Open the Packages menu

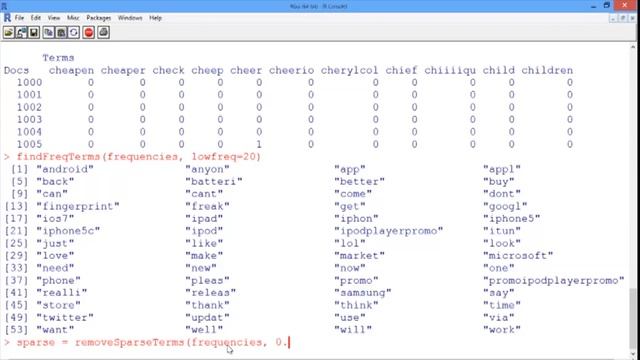click(x=98, y=18)
